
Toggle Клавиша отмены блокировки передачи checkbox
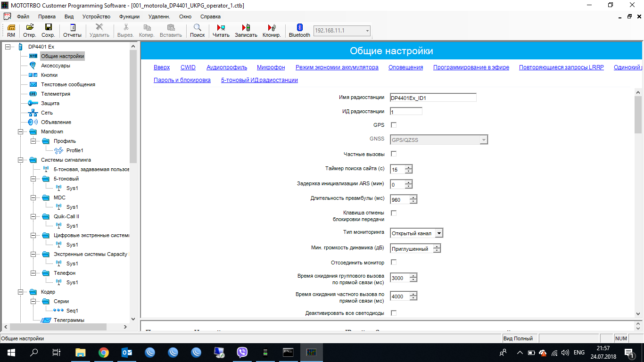pos(394,213)
